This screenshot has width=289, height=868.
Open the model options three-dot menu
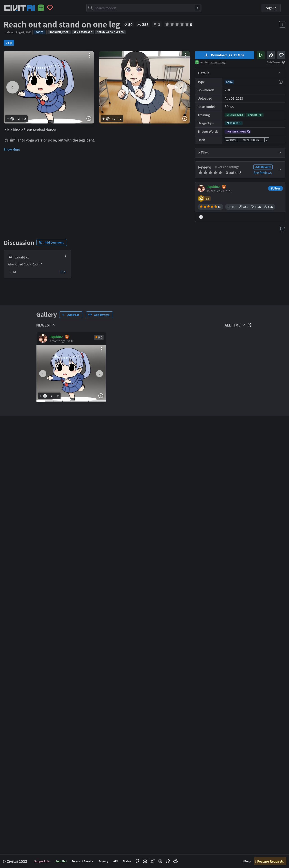[x=282, y=24]
